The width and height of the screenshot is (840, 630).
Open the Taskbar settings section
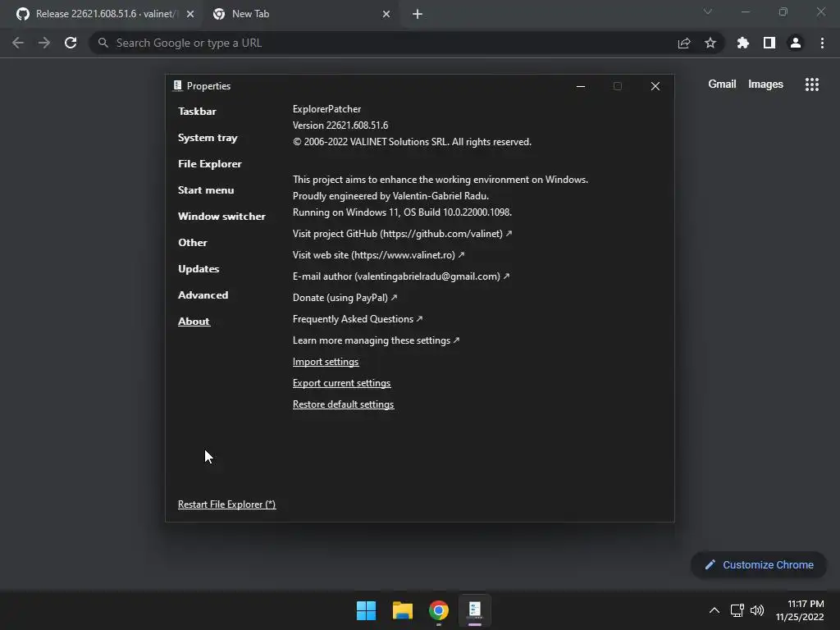point(197,112)
